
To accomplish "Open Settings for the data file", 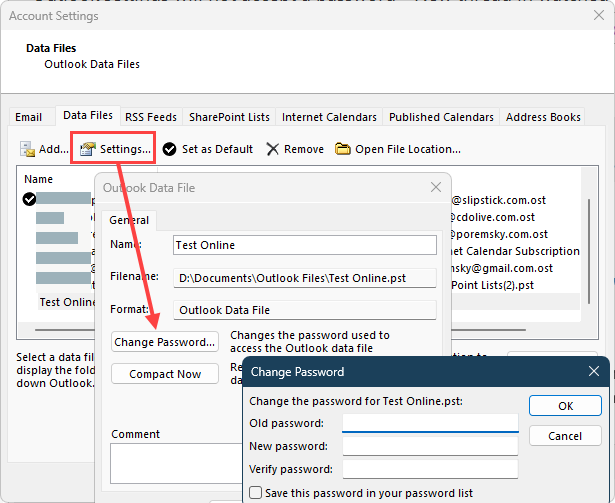I will 115,149.
